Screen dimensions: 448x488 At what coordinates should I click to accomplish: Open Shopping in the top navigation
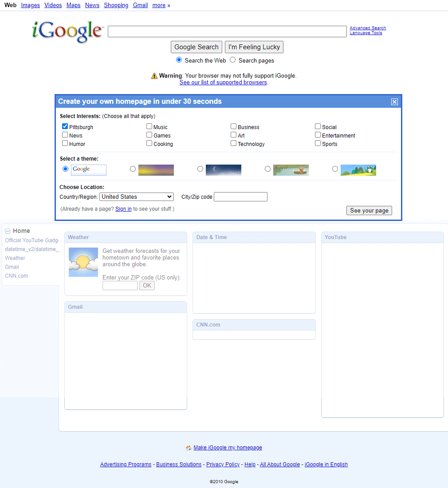116,5
